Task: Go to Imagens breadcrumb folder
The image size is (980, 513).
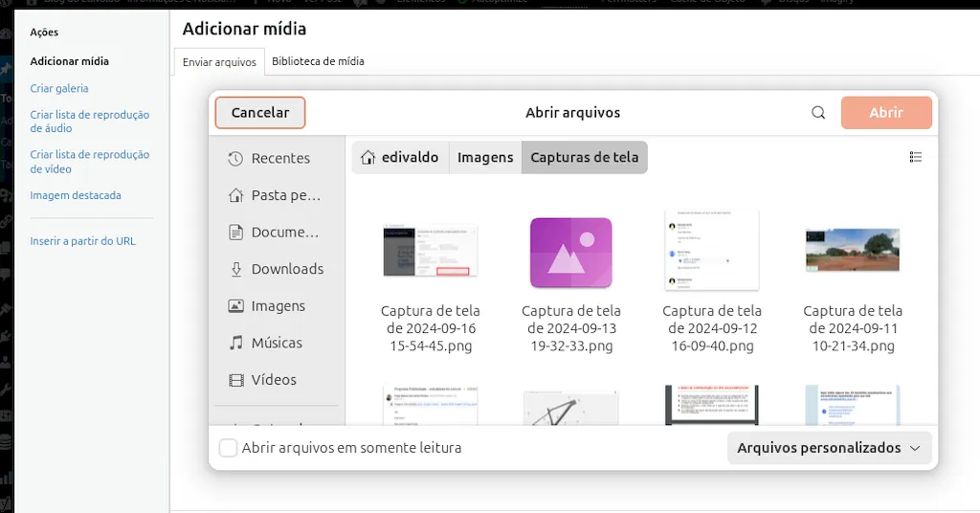Action: pyautogui.click(x=485, y=158)
